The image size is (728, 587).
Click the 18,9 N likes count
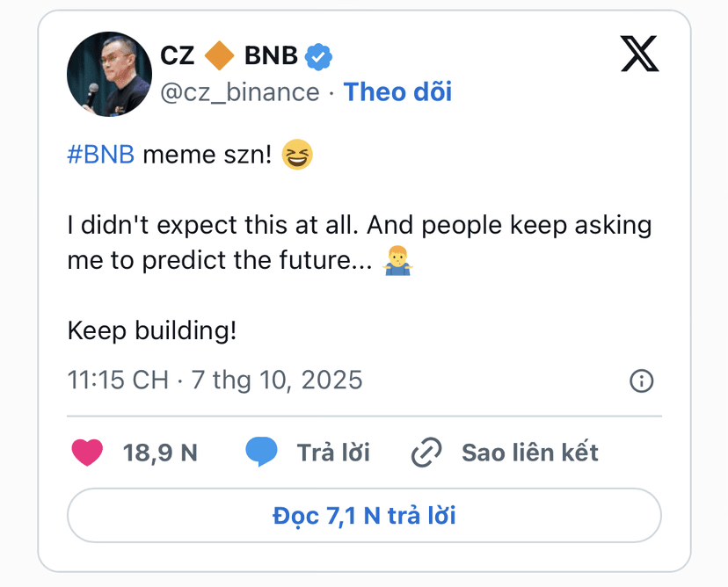160,453
